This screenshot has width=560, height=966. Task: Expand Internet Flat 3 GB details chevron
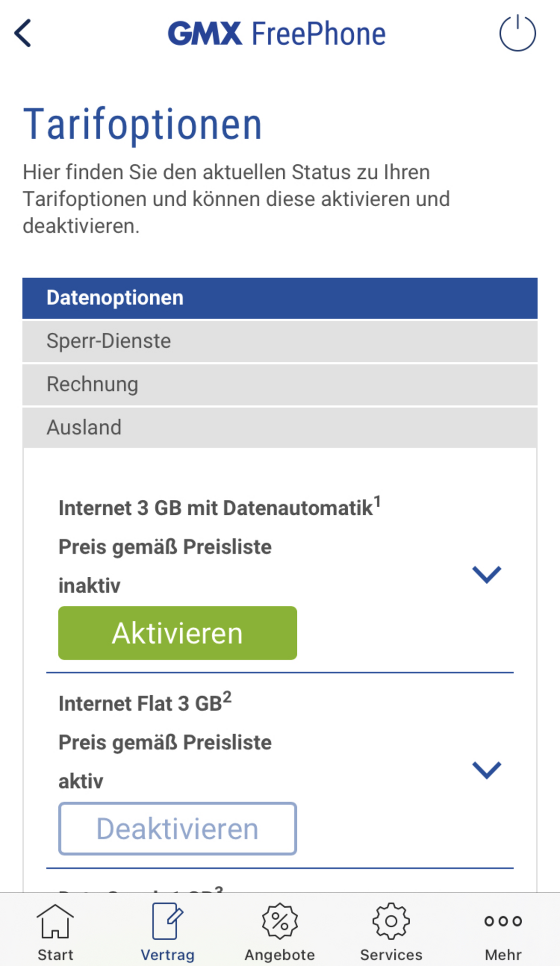click(x=486, y=770)
